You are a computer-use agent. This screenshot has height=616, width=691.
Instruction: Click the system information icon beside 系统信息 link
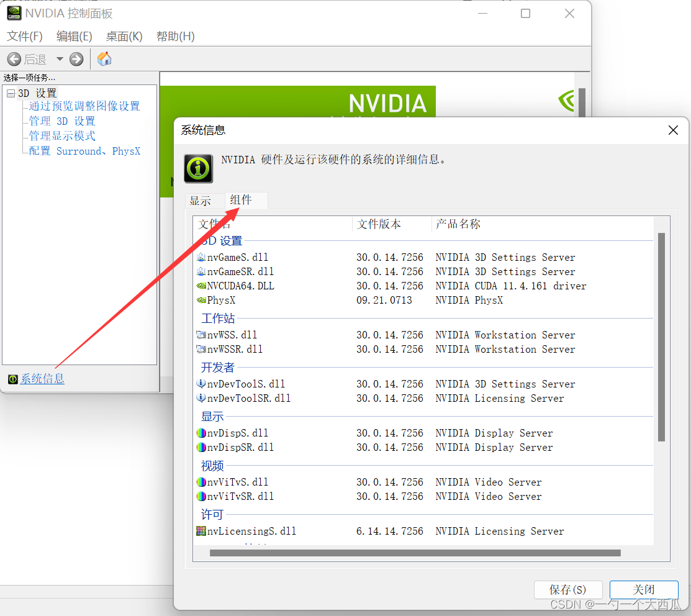pyautogui.click(x=13, y=379)
